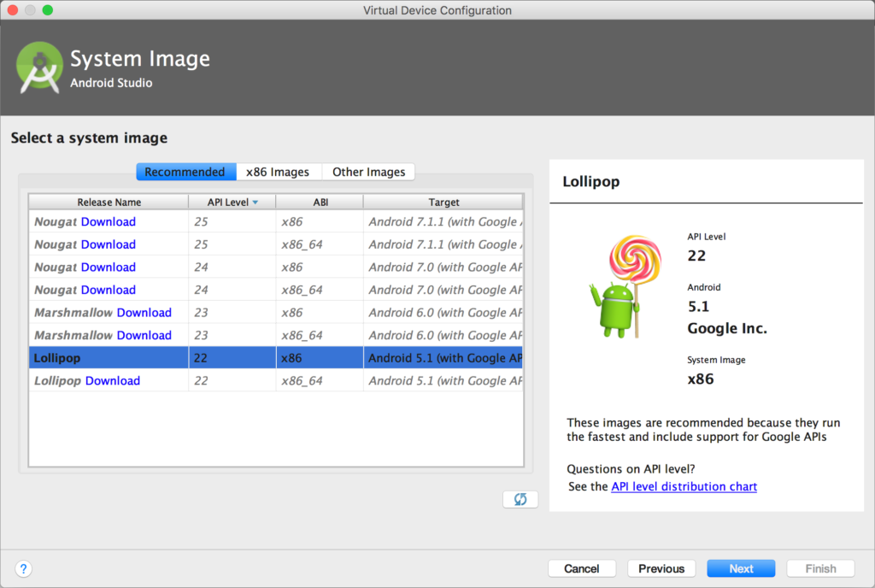This screenshot has height=588, width=875.
Task: Click the x86 System Image value in details panel
Action: pos(701,379)
